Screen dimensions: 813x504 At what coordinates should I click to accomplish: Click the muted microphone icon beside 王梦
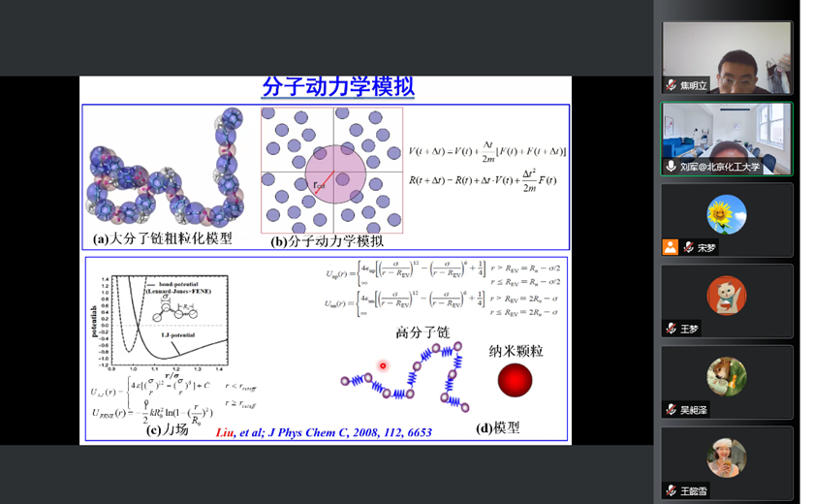click(672, 329)
